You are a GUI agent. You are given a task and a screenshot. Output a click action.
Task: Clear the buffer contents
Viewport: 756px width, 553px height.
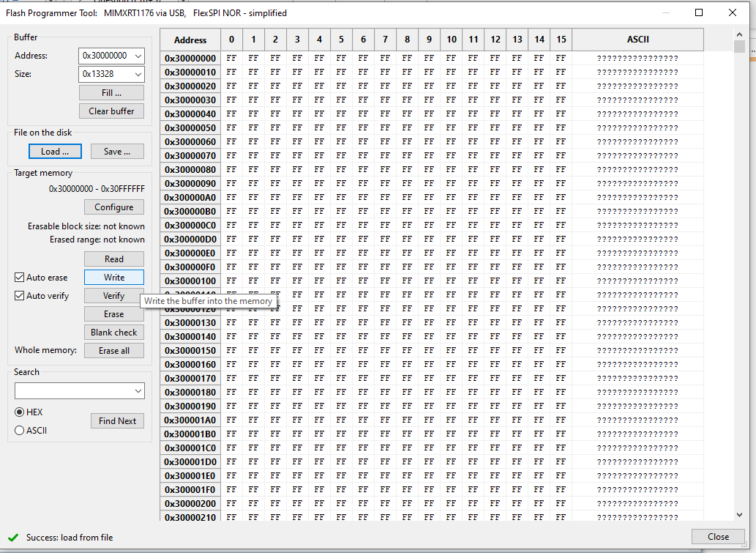click(x=111, y=111)
